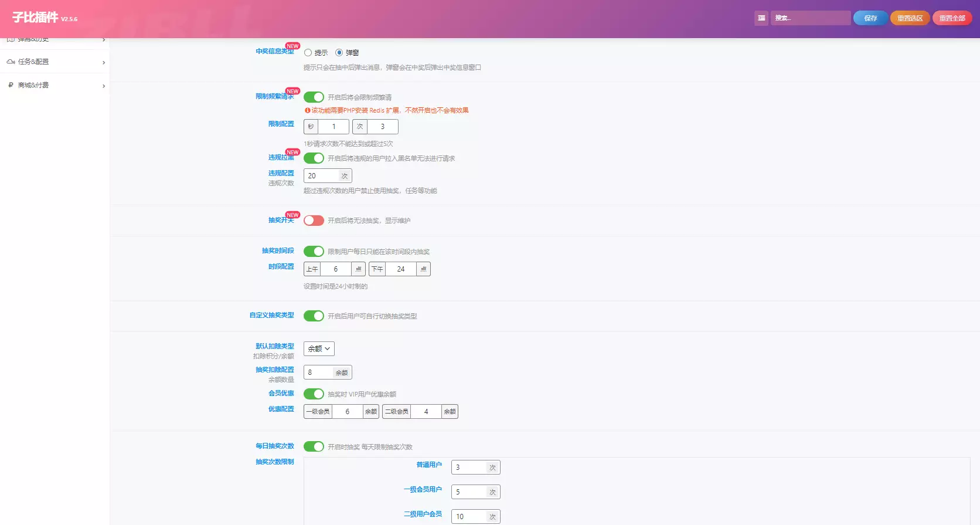Click the 搜索 input field in header

[x=811, y=18]
